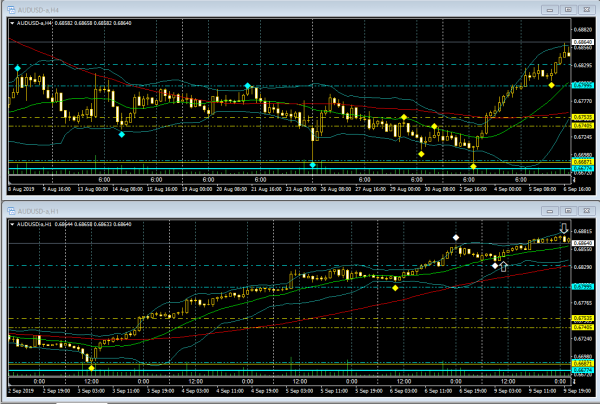This screenshot has height=404, width=600.
Task: Select yellow diamond under 2 Sep wick, H4
Action: pyautogui.click(x=473, y=166)
